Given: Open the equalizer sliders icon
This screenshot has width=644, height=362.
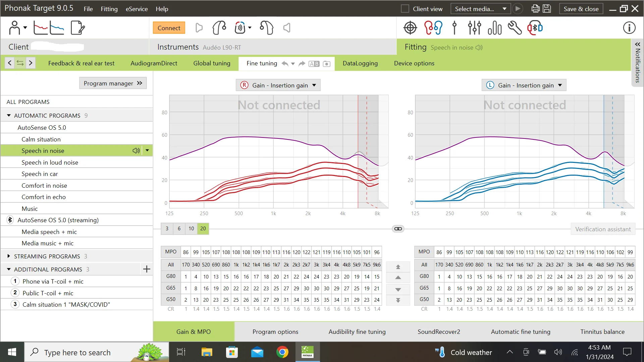Looking at the screenshot, I should tap(475, 28).
